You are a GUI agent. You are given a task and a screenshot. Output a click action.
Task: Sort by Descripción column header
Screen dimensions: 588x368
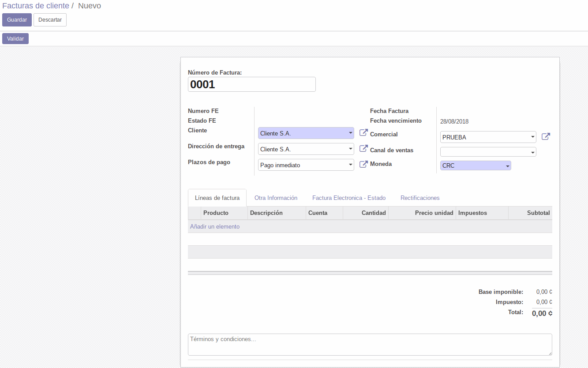277,213
